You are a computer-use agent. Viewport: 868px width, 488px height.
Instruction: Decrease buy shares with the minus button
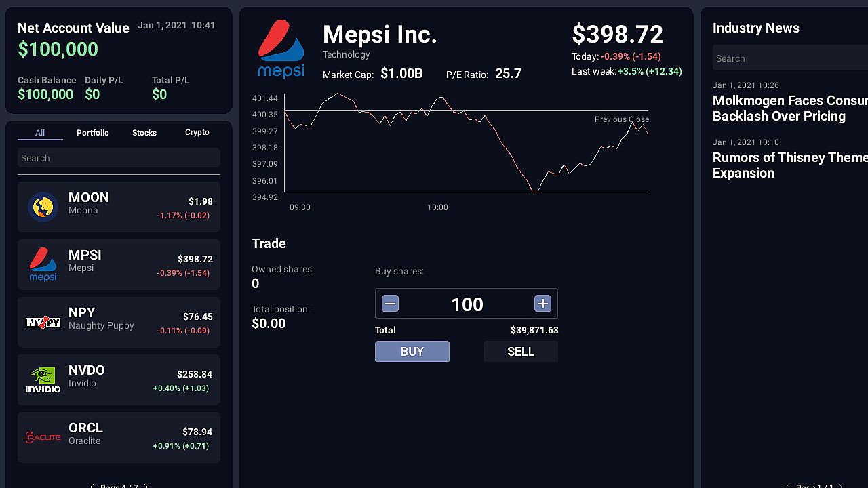point(390,304)
